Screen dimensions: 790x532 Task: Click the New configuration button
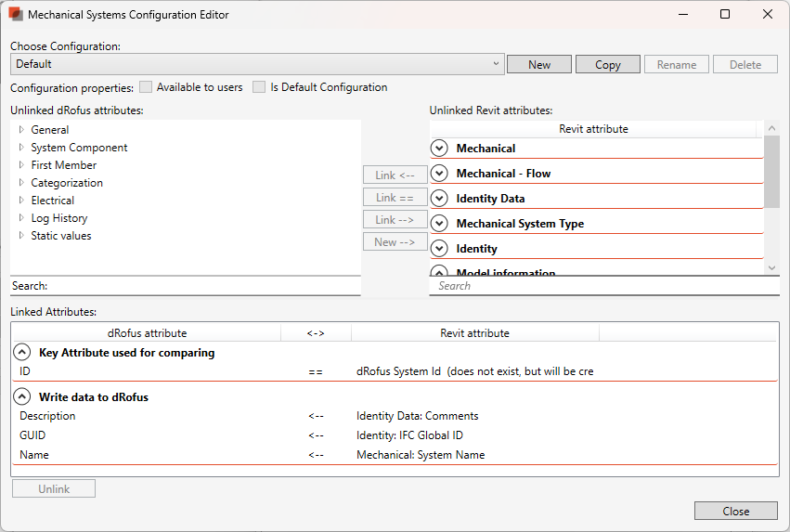[x=538, y=65]
